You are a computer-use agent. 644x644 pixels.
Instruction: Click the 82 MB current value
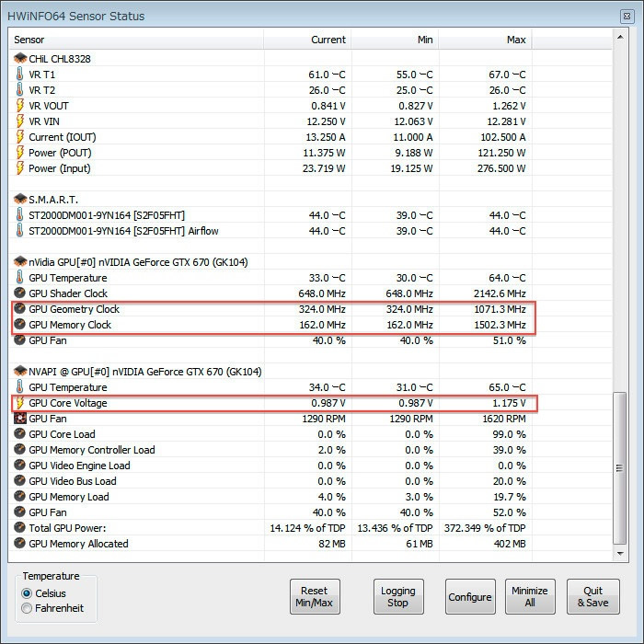tap(332, 544)
